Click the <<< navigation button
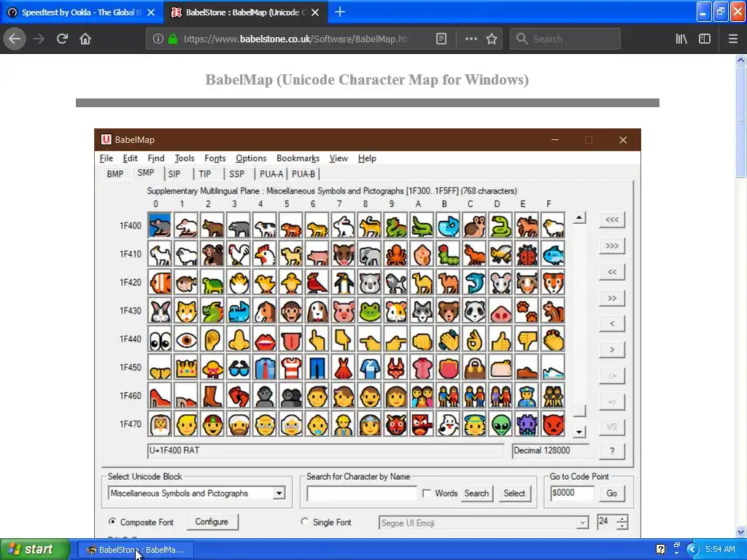 coord(612,219)
